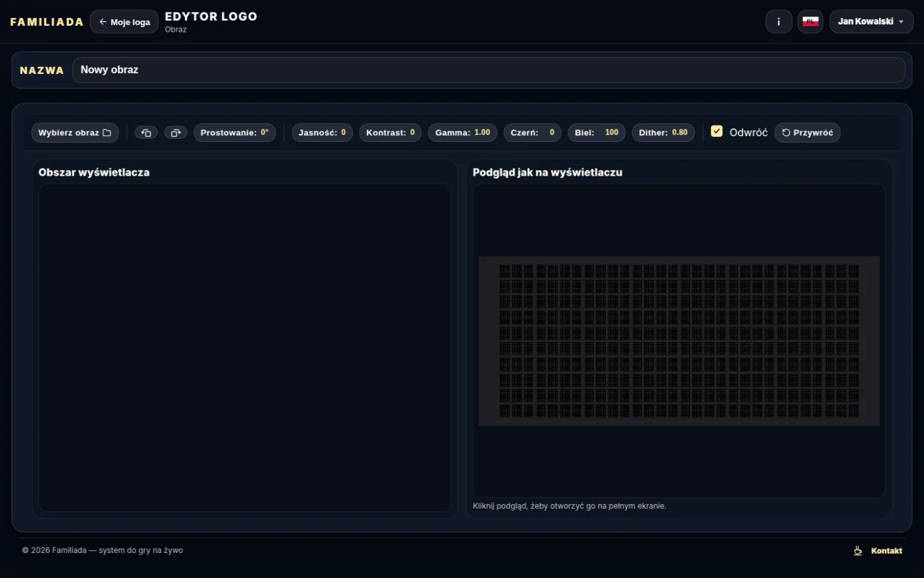924x578 pixels.
Task: Click Wybierz obraz to choose an image
Action: (75, 133)
